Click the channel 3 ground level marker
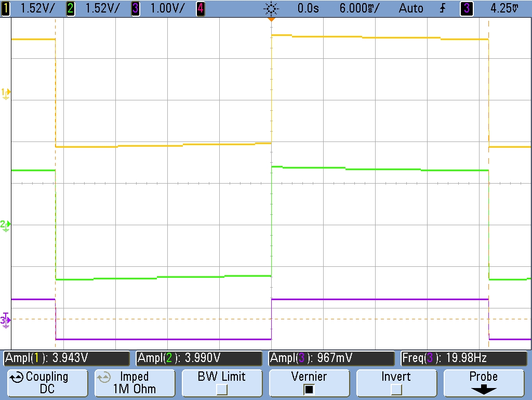Viewport: 532px width, 400px height. 5,320
